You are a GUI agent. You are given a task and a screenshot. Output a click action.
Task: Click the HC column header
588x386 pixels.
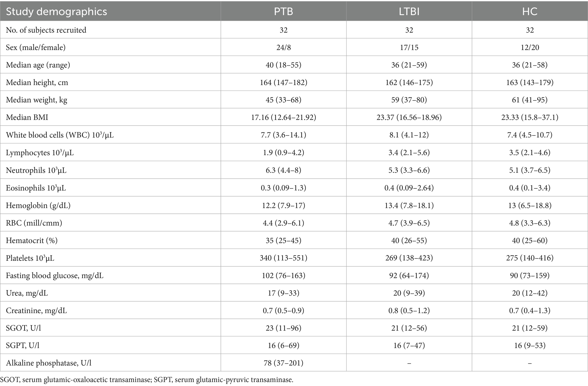[x=530, y=12]
